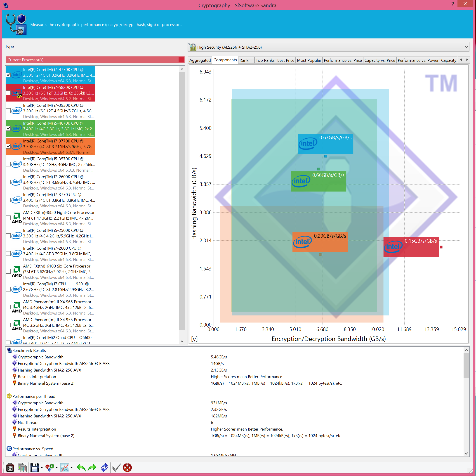
Task: Open the Performance vs. Price tab
Action: click(x=342, y=60)
